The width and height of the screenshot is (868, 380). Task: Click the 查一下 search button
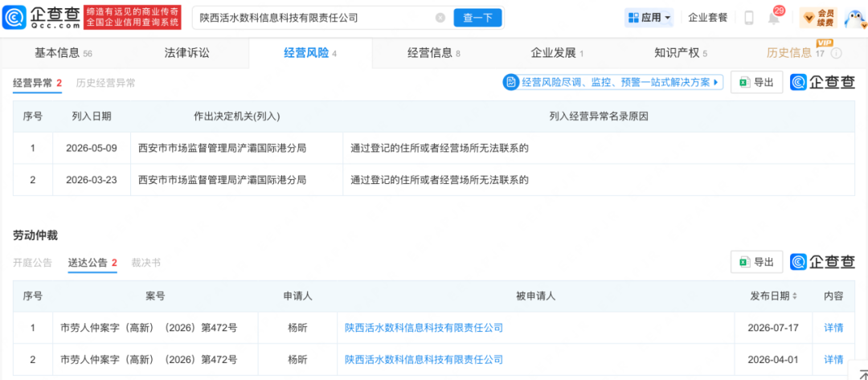(477, 18)
